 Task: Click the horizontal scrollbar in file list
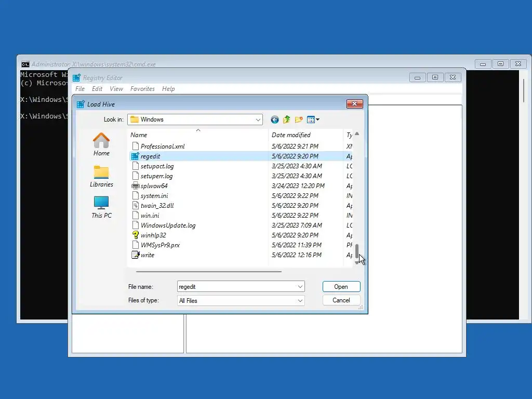pos(209,271)
